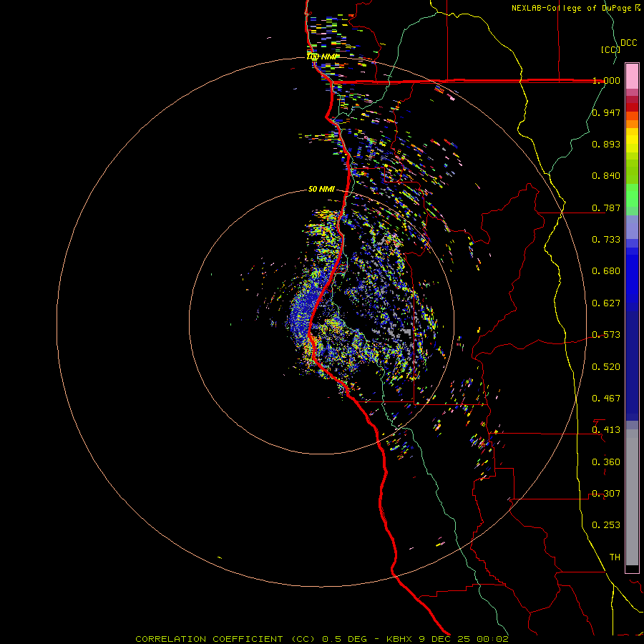Viewport: 644px width, 644px height.
Task: Select the 1.000 scale value
Action: coord(606,80)
